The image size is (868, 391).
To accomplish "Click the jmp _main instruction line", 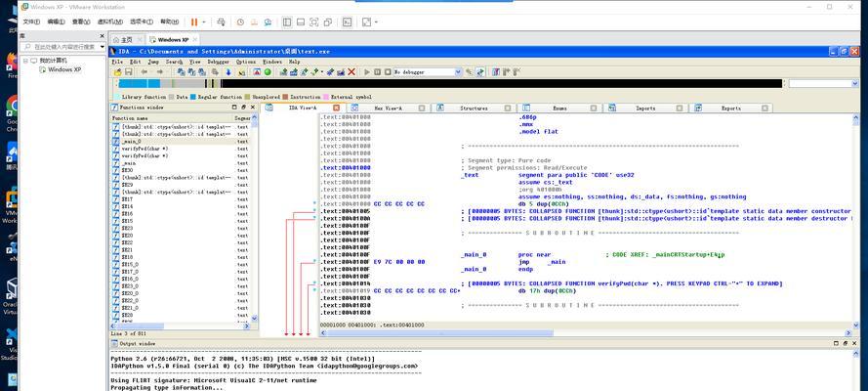I will pyautogui.click(x=542, y=262).
